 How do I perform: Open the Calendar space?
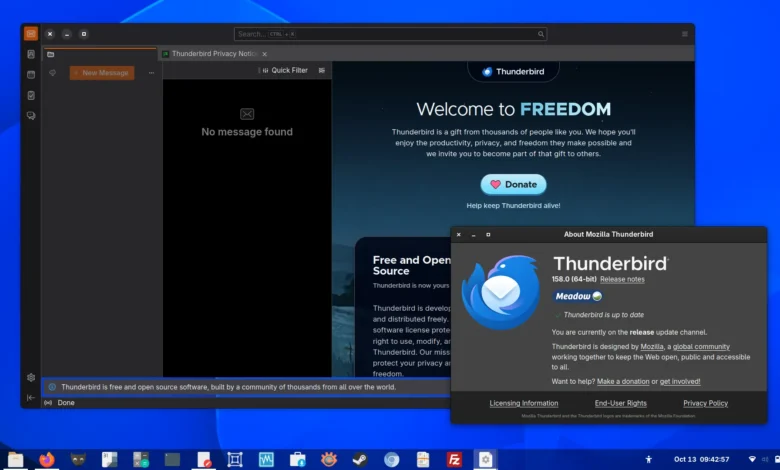[31, 75]
